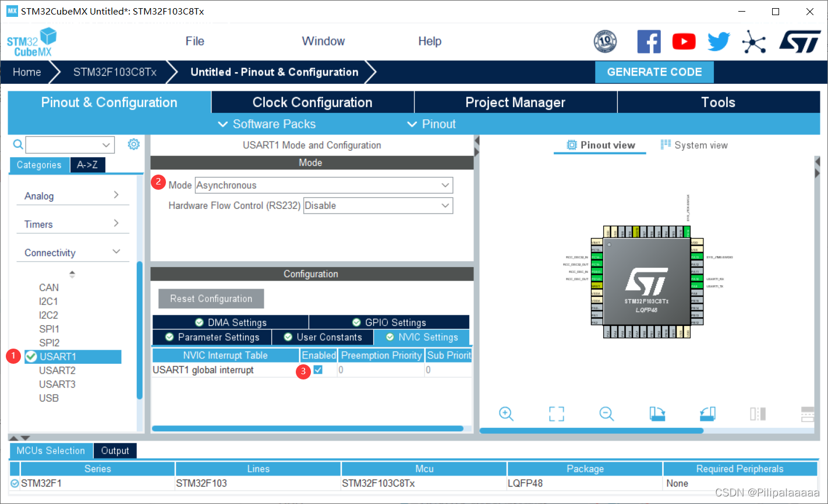Zoom in on the pinout view
Viewport: 828px width, 504px height.
point(507,414)
